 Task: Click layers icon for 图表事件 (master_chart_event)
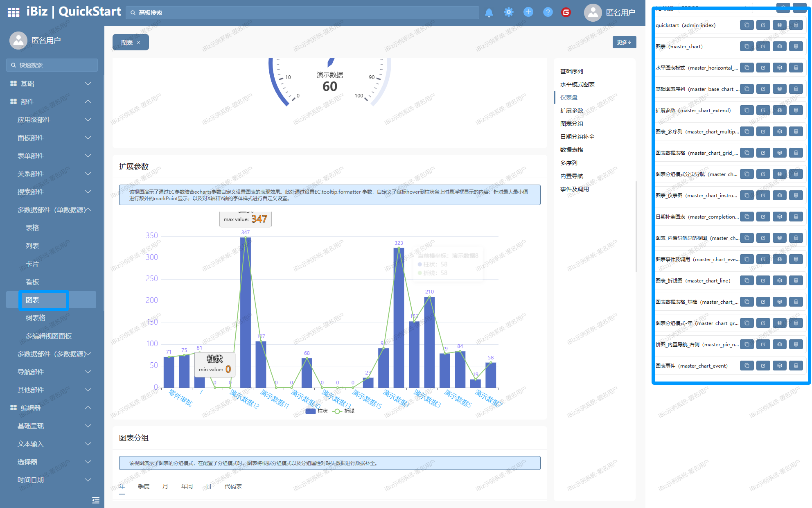[x=779, y=366]
